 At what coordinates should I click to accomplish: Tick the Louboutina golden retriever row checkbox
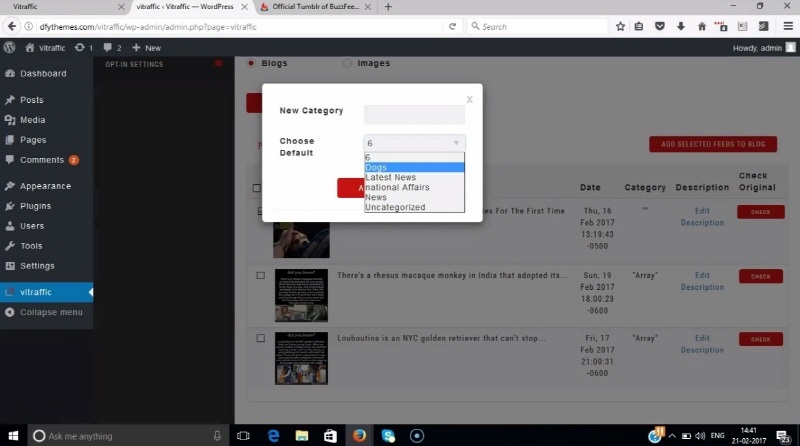tap(261, 338)
